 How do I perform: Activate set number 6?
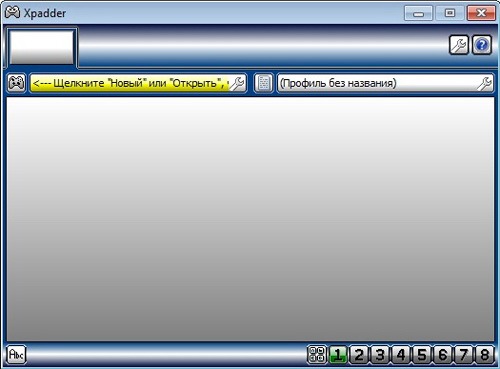[443, 354]
